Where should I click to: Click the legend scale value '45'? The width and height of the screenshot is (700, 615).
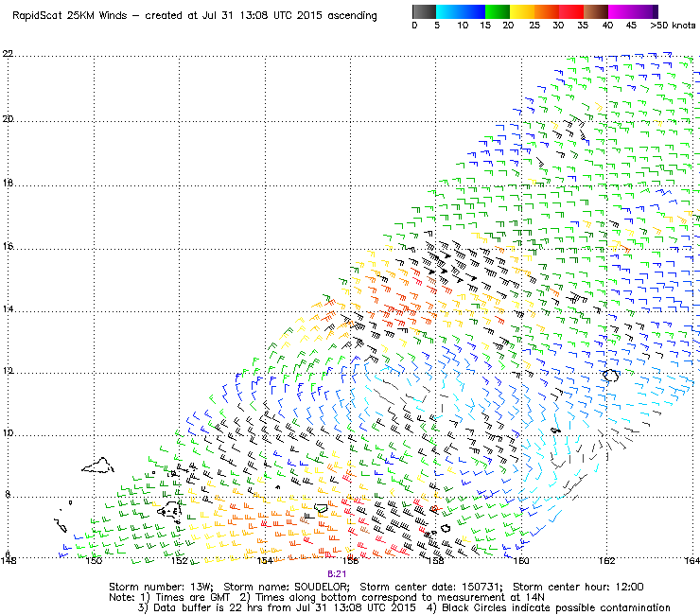(x=631, y=26)
